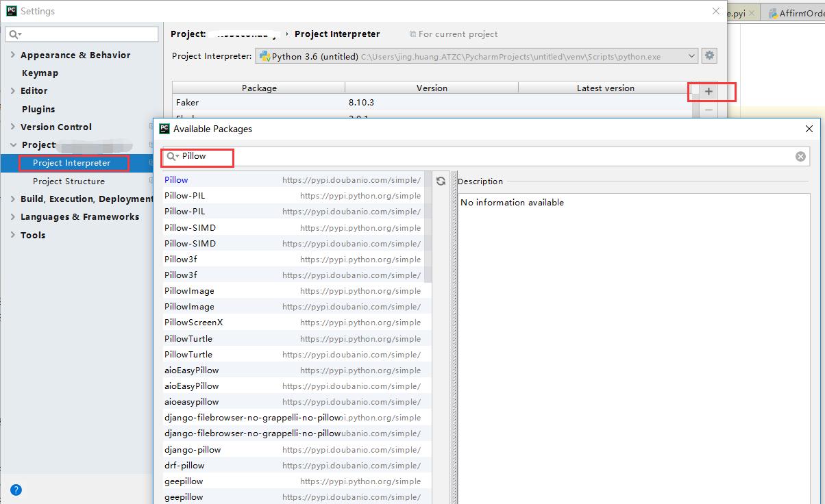
Task: Expand Build, Execution, Deployment section
Action: [x=13, y=199]
